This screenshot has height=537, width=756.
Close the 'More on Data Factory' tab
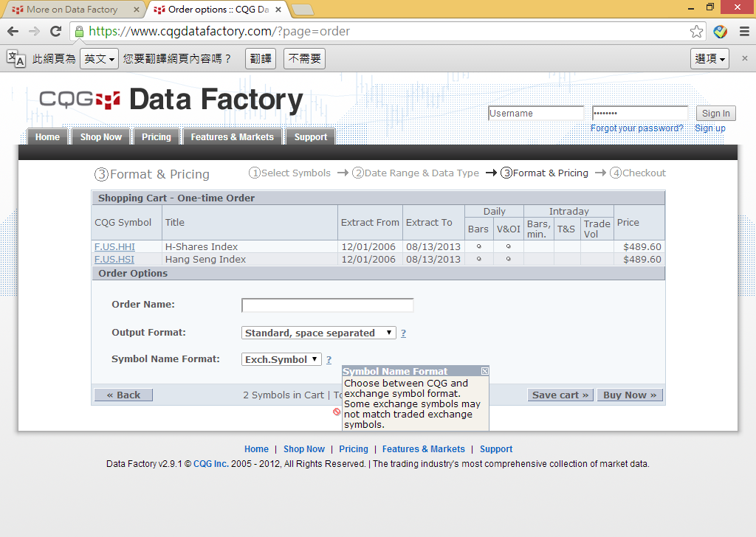(137, 9)
